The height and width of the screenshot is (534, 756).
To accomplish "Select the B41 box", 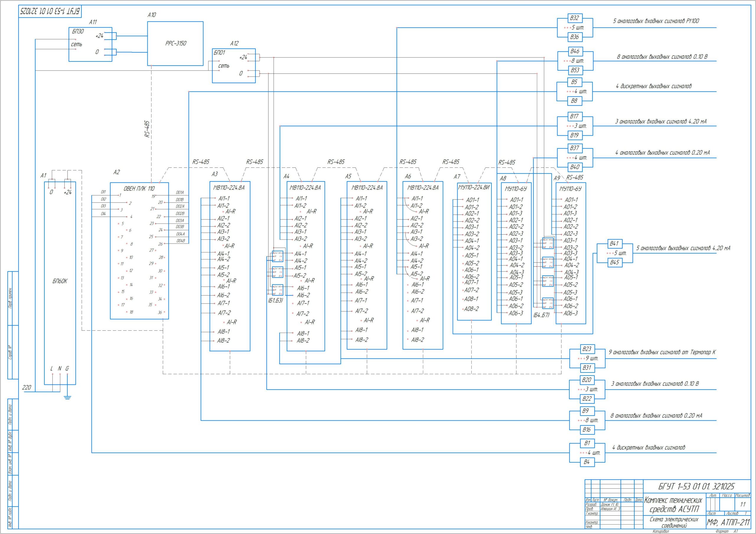I will tap(615, 244).
